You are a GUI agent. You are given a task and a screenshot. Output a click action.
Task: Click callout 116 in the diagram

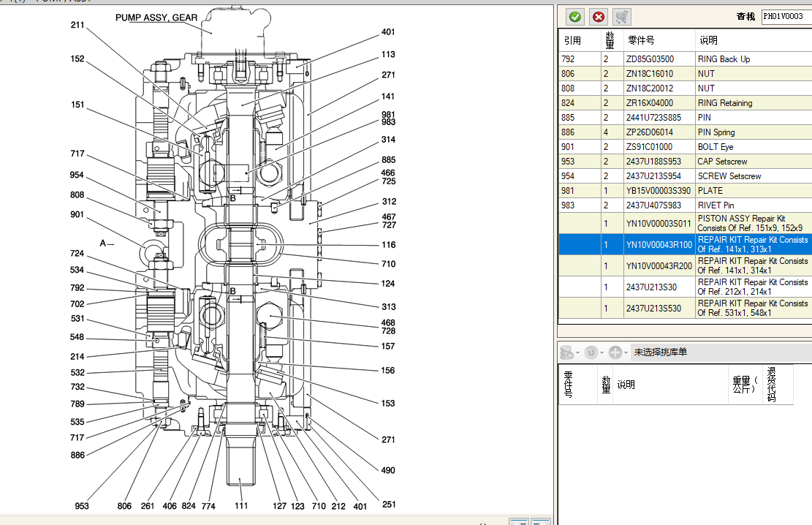tap(388, 245)
